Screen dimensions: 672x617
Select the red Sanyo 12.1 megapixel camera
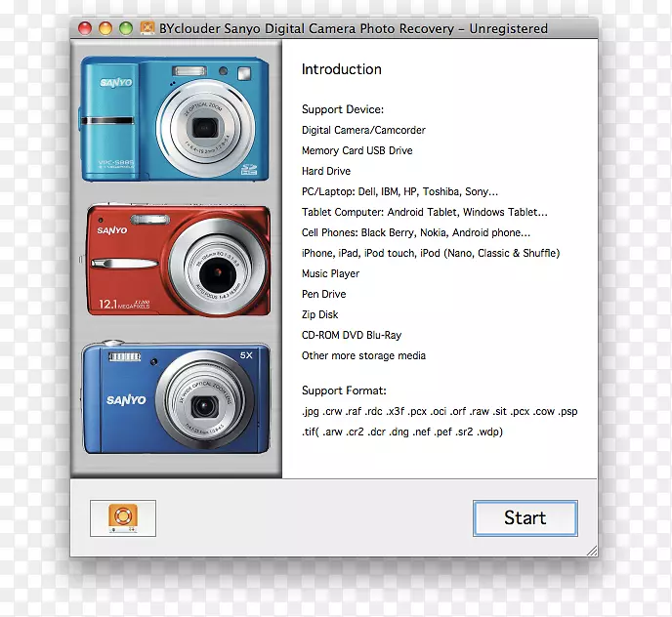point(176,262)
